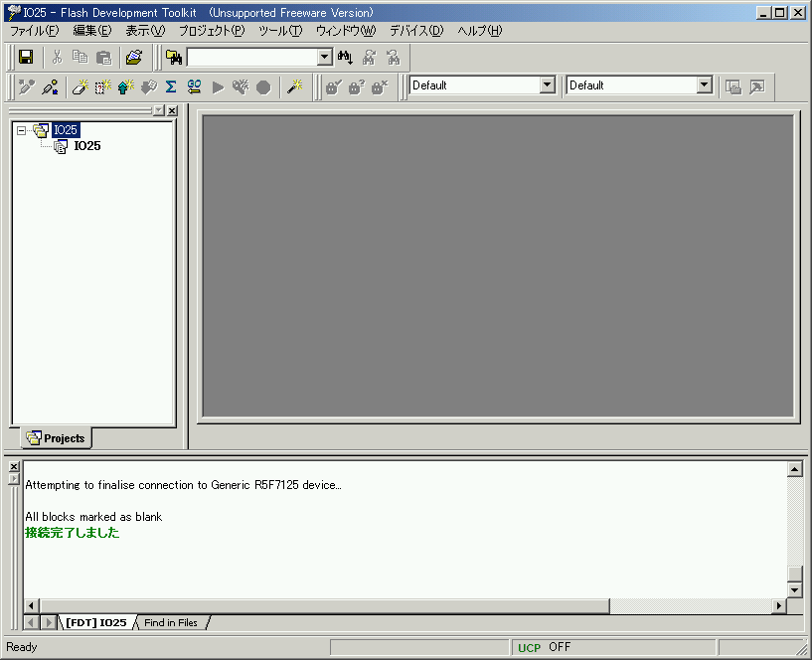This screenshot has height=660, width=812.
Task: Click the Disconnect icon with blue arrow
Action: (51, 87)
